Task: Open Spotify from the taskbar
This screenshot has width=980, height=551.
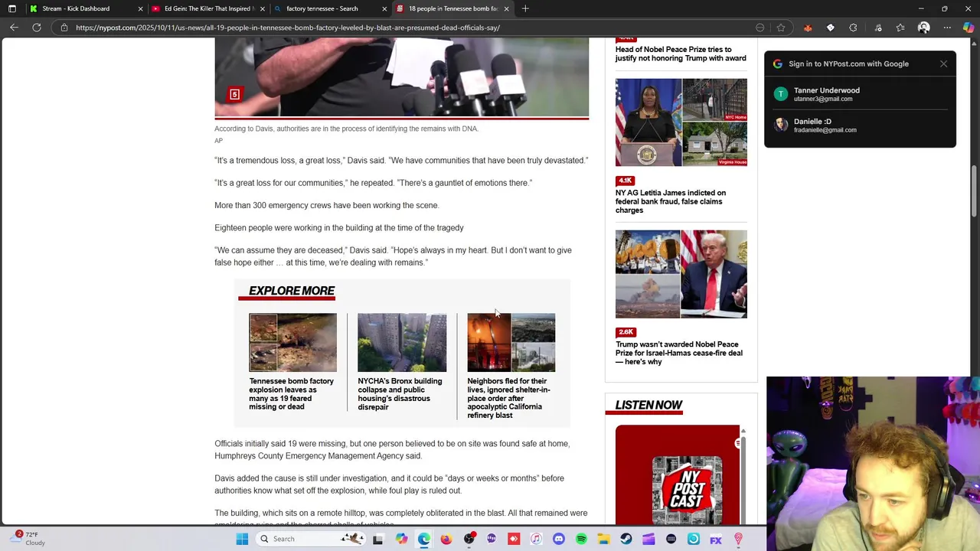Action: 581,539
